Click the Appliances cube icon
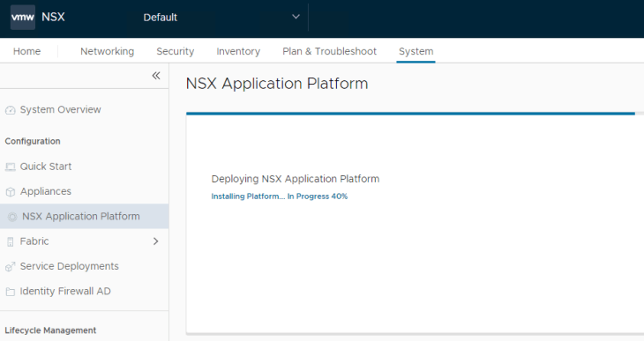Image resolution: width=644 pixels, height=341 pixels. click(x=11, y=191)
